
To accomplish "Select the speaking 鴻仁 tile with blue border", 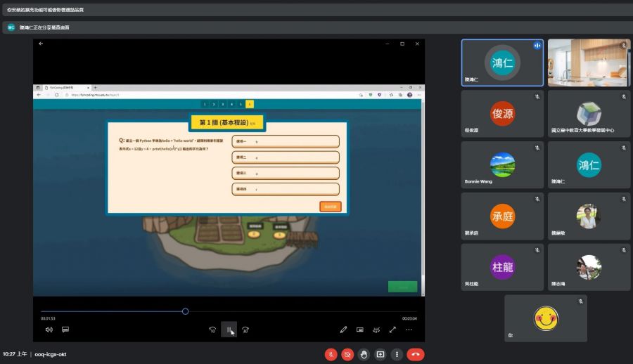I will click(502, 63).
